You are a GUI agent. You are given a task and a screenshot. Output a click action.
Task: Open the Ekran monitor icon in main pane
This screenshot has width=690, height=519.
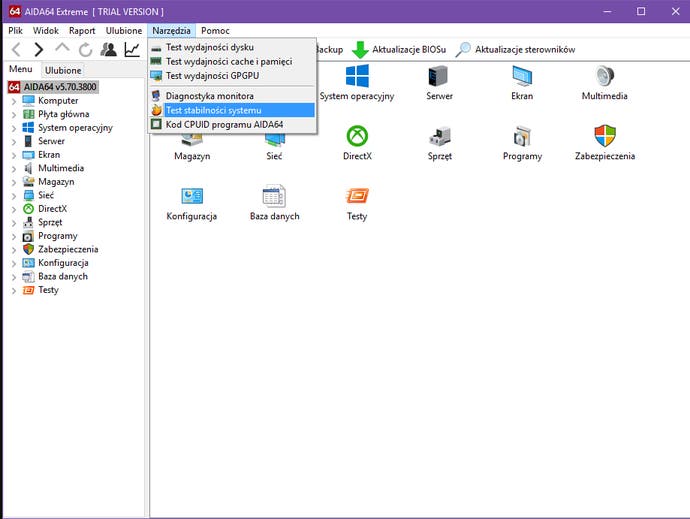pyautogui.click(x=522, y=76)
